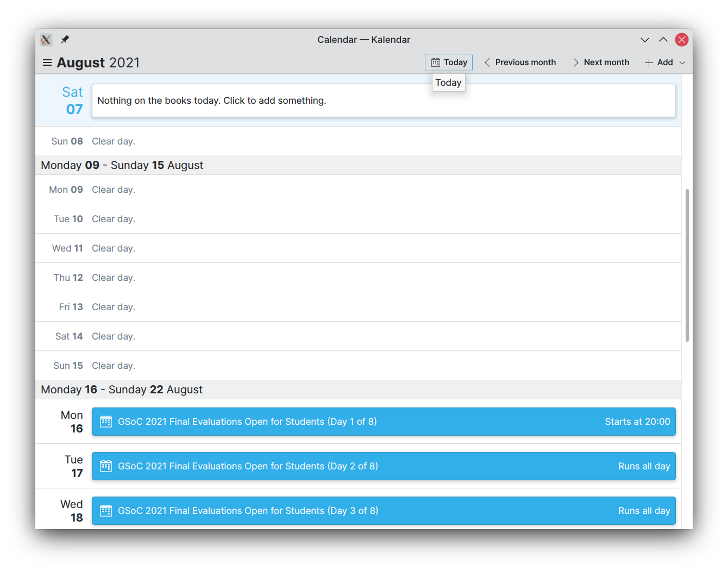Click 'Nothing on the books today' card
Image resolution: width=728 pixels, height=571 pixels.
384,101
